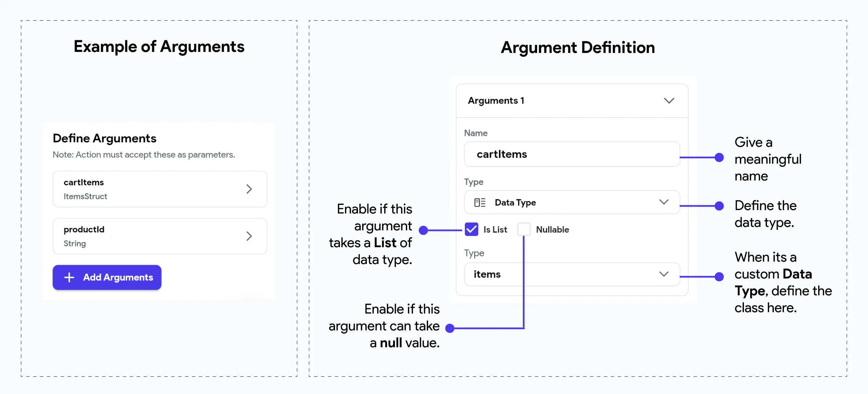
Task: Uncheck the Is List checkbox
Action: click(x=471, y=229)
